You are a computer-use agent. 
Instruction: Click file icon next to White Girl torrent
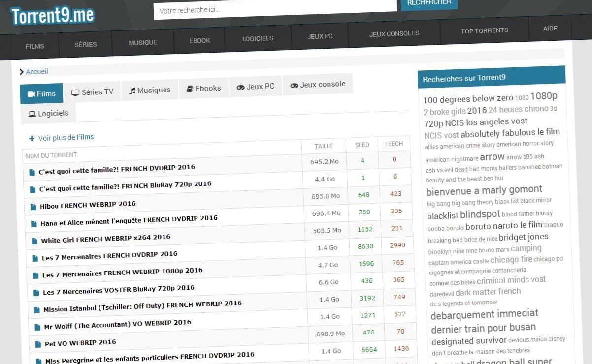(34, 241)
